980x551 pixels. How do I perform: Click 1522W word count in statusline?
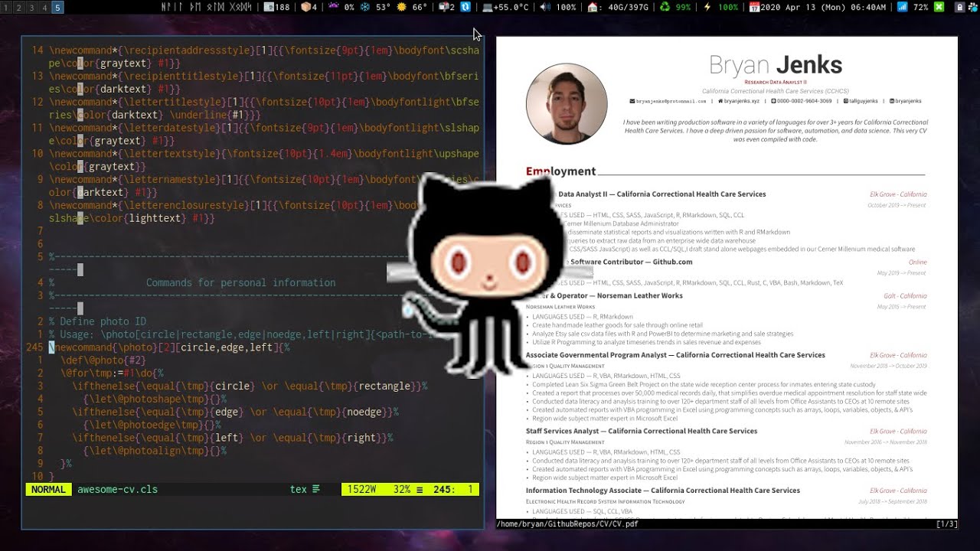(x=361, y=489)
